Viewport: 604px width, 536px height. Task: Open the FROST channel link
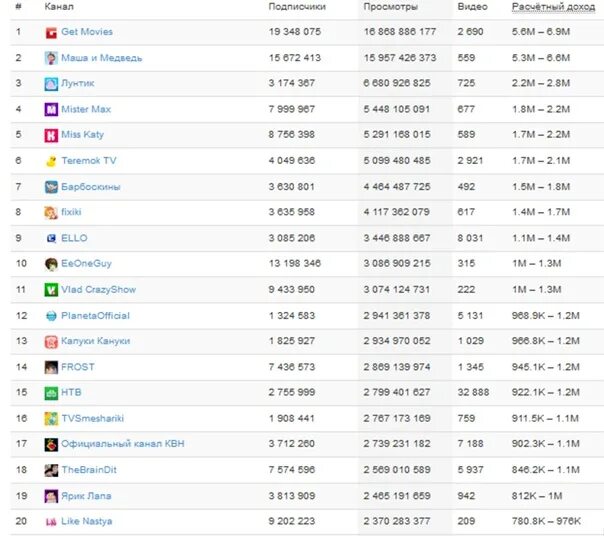pyautogui.click(x=78, y=367)
